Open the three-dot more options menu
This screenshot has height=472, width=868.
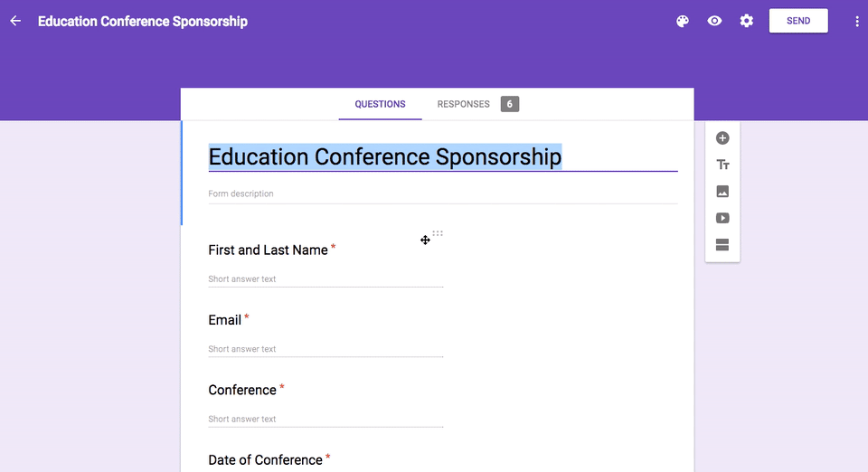(857, 21)
